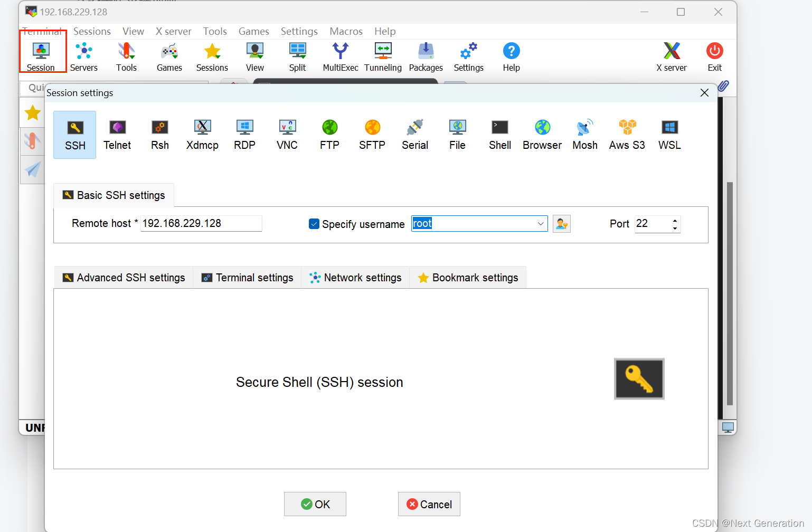
Task: Disable the Specify username checkbox
Action: (314, 224)
